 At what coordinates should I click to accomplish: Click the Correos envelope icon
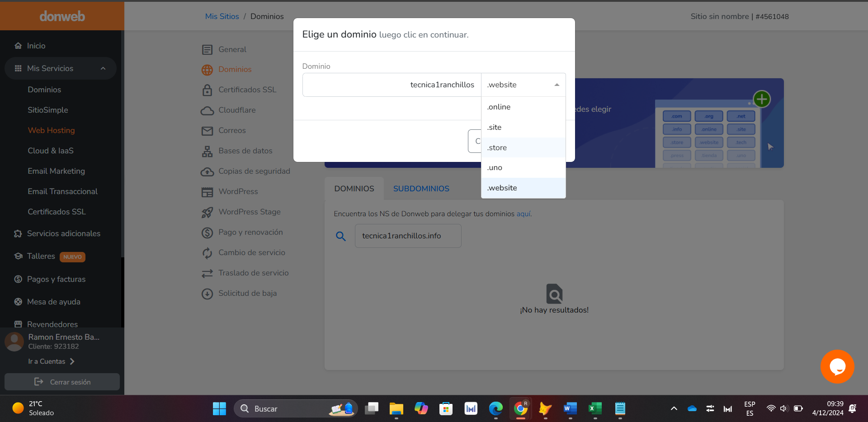click(x=207, y=131)
